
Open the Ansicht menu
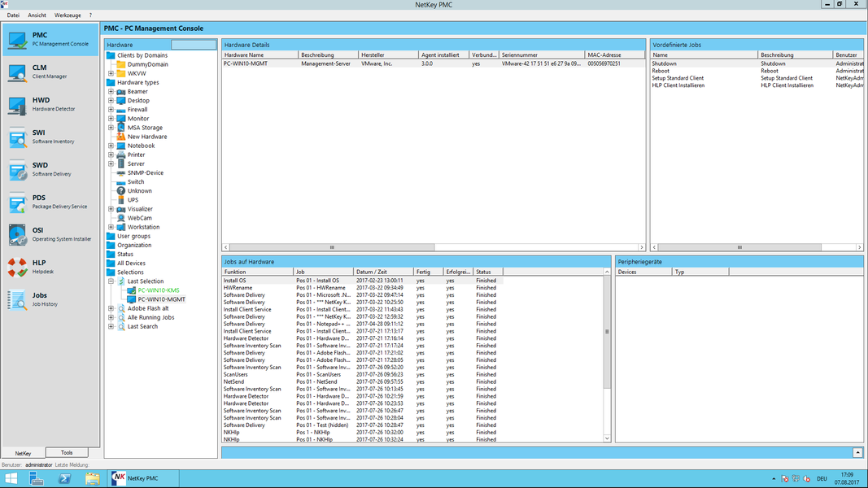tap(36, 14)
